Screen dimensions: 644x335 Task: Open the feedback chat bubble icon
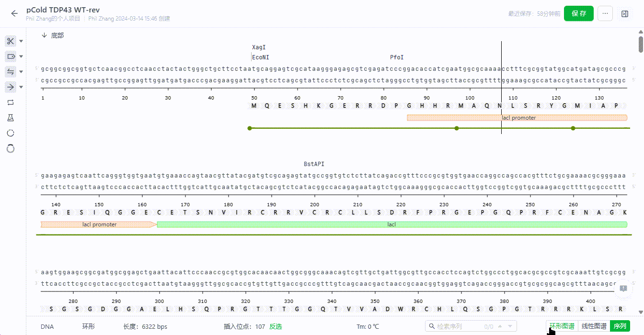pos(623,289)
